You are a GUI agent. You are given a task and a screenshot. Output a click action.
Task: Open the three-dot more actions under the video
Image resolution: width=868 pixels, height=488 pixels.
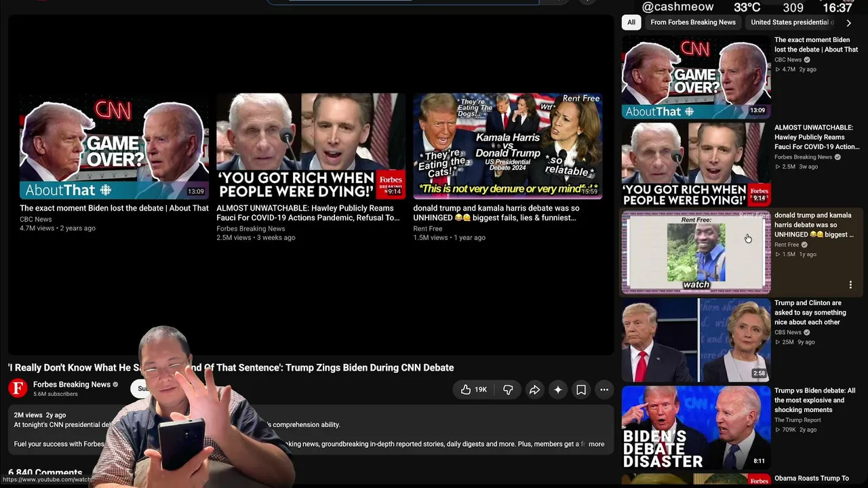click(604, 390)
